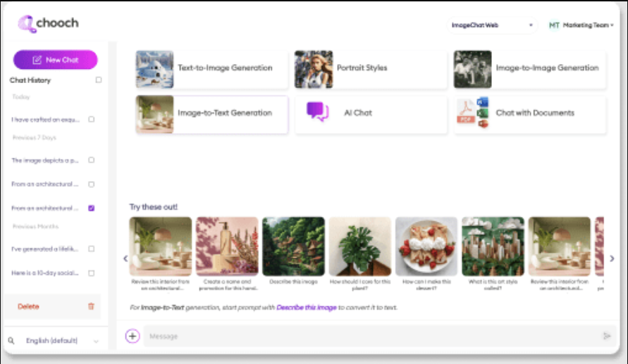
Task: Click the send arrow icon
Action: tap(607, 336)
